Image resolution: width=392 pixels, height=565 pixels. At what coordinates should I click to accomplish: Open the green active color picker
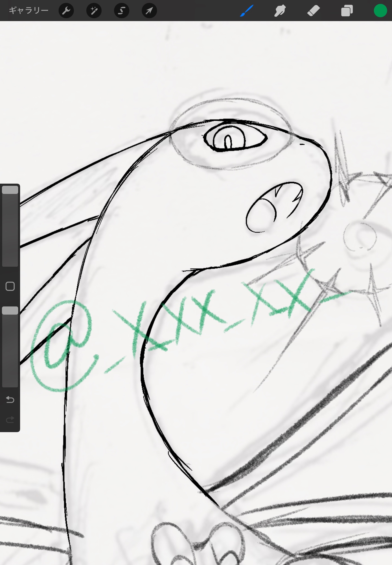(380, 11)
